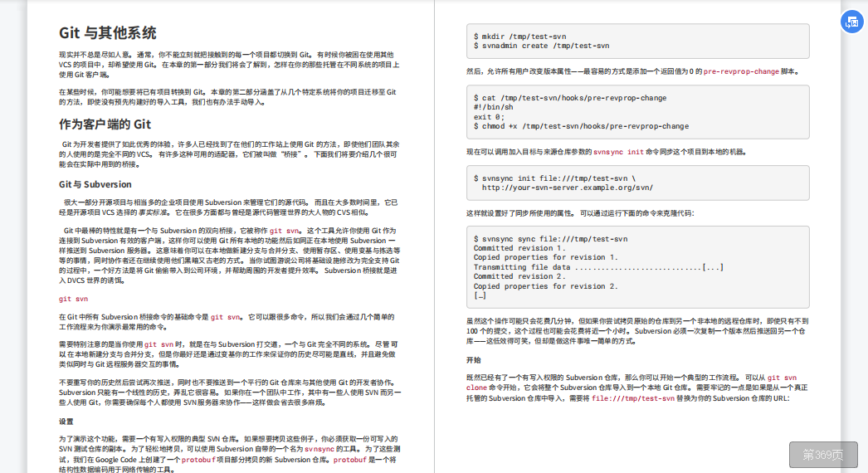Image resolution: width=868 pixels, height=473 pixels.
Task: Click code line '$ svnsync init file:///tmp/test-svn \'
Action: tap(554, 178)
